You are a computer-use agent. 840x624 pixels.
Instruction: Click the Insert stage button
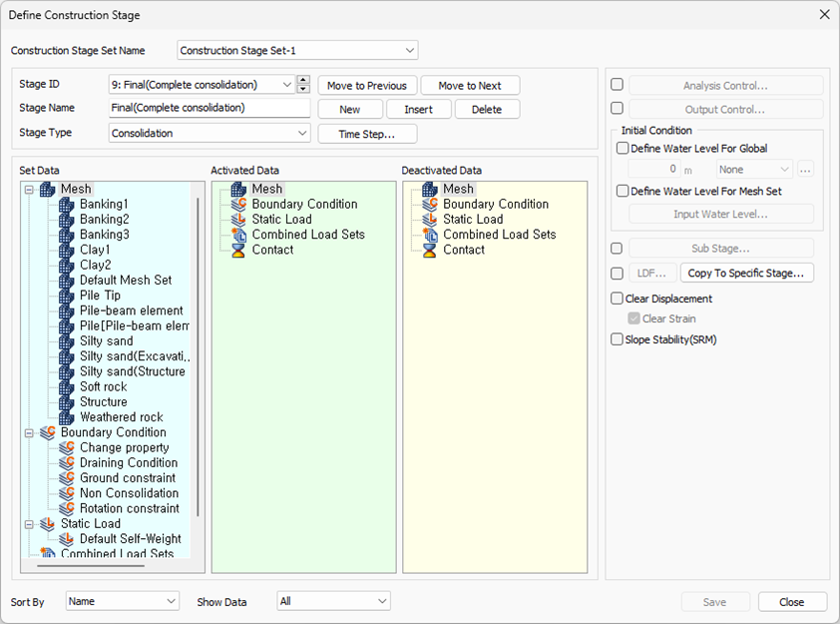coord(418,109)
